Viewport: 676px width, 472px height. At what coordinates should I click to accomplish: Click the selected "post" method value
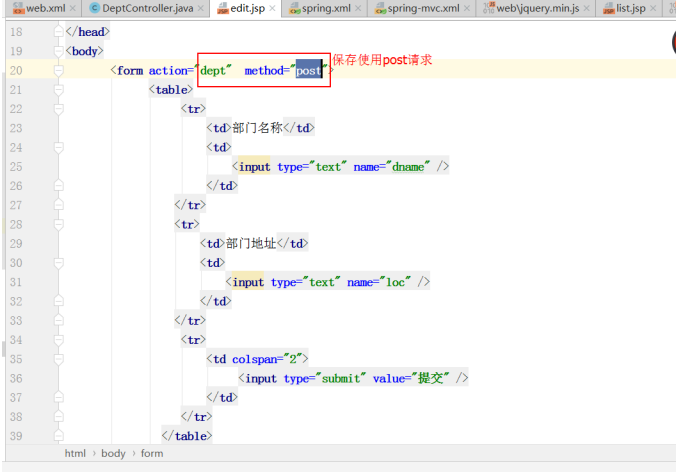point(309,71)
